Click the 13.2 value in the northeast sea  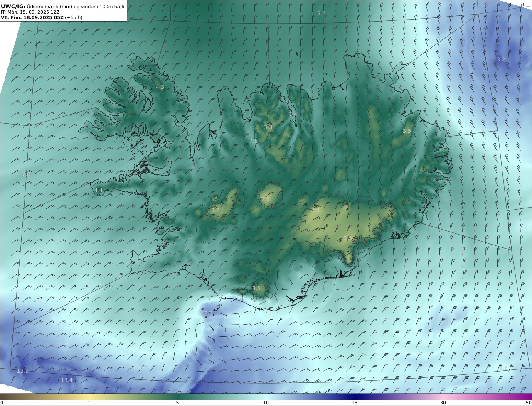point(499,60)
